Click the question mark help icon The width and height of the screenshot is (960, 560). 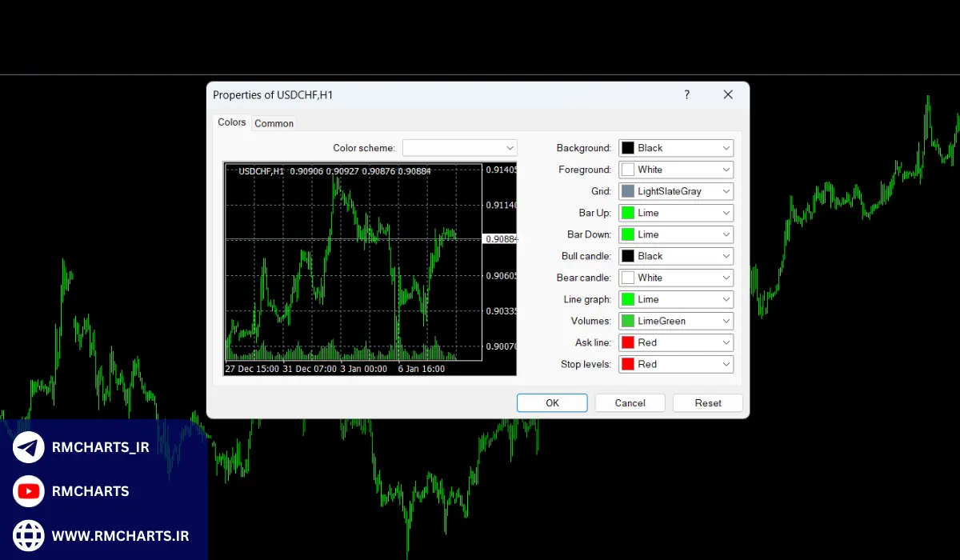686,94
